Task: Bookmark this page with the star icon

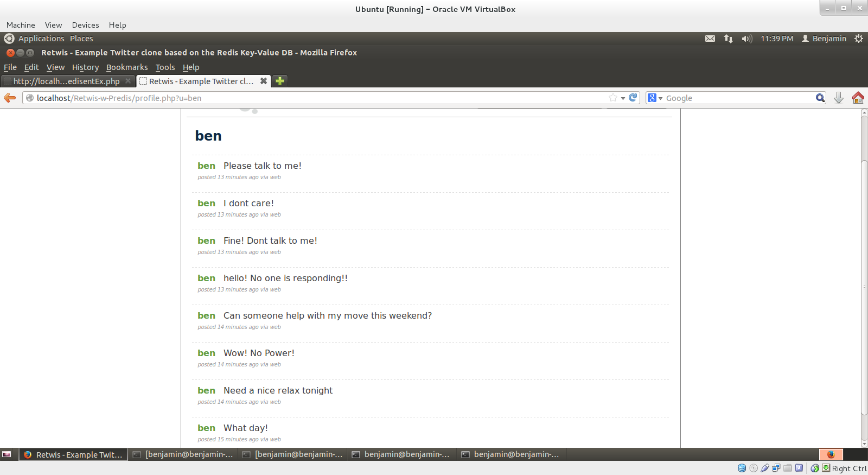Action: (613, 98)
